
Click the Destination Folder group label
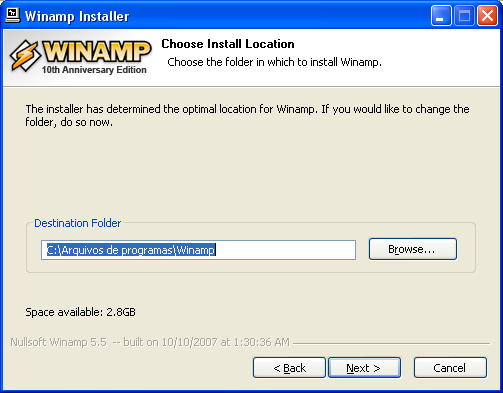pos(77,223)
